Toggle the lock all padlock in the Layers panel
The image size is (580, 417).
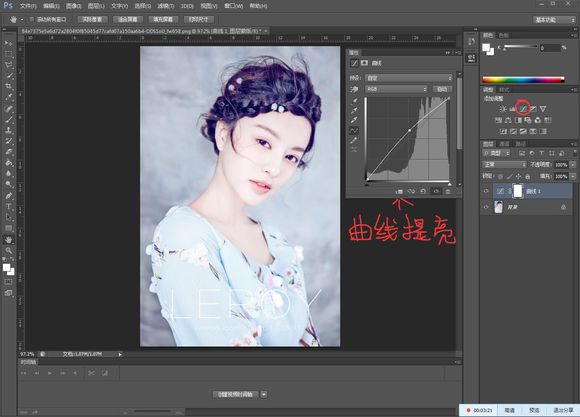click(x=527, y=176)
